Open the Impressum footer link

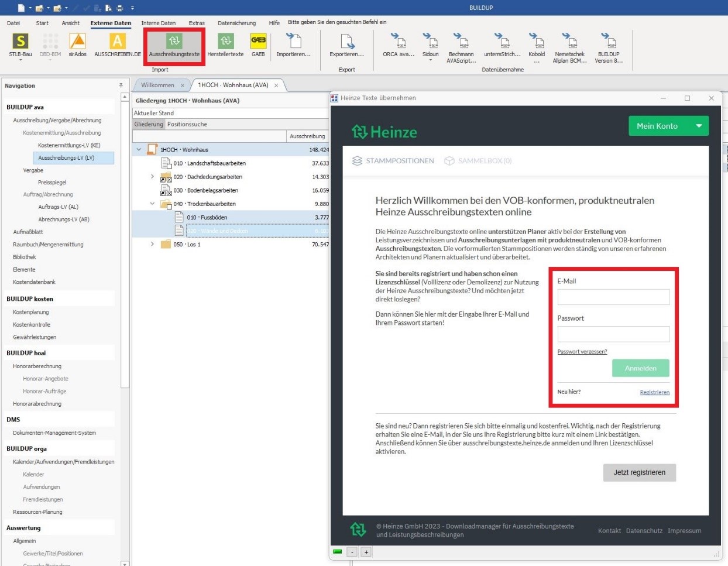pos(685,531)
